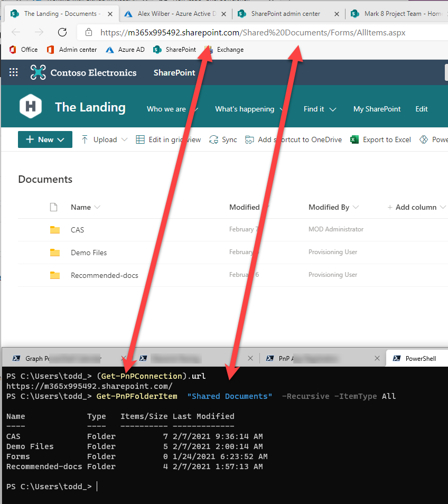Open the Exchange bookmark
The width and height of the screenshot is (448, 504).
coord(224,50)
